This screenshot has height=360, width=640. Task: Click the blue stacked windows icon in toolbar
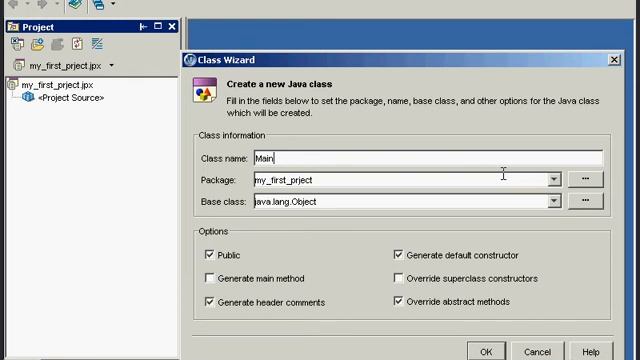pyautogui.click(x=98, y=4)
